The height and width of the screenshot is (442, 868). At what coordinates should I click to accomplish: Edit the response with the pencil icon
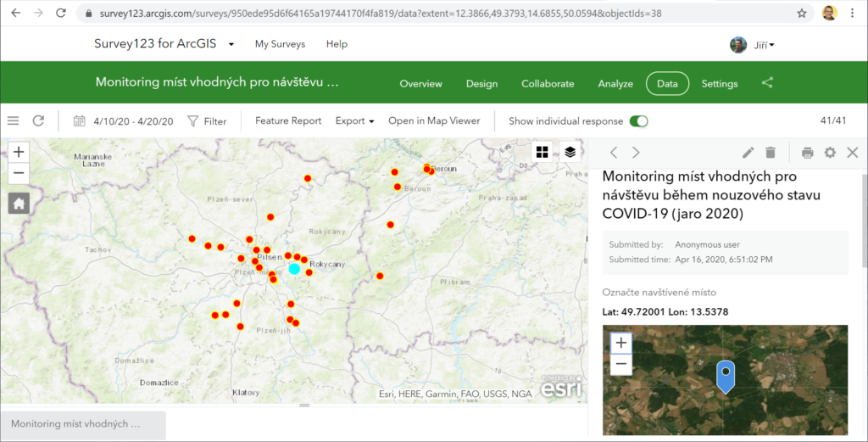tap(748, 153)
